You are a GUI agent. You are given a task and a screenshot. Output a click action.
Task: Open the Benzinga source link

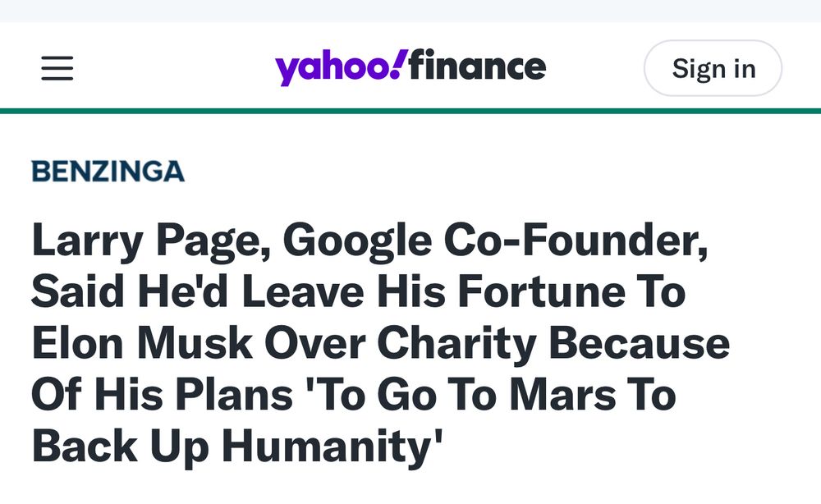(108, 172)
